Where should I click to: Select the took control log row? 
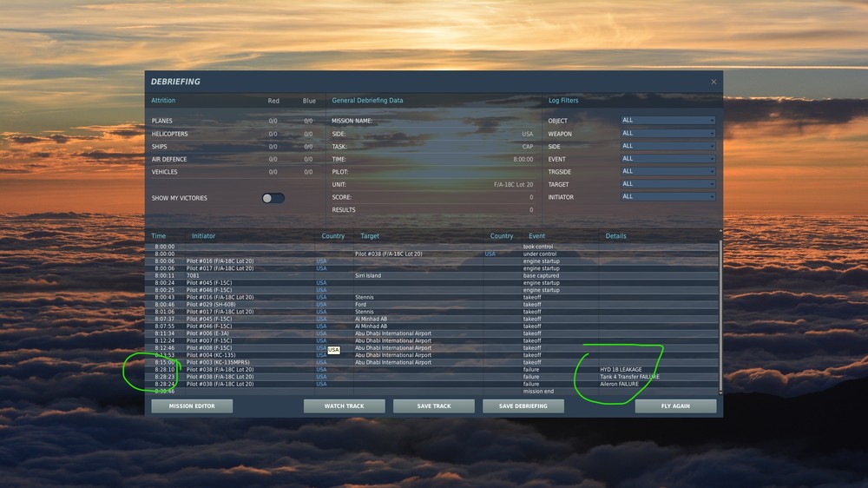tap(433, 247)
